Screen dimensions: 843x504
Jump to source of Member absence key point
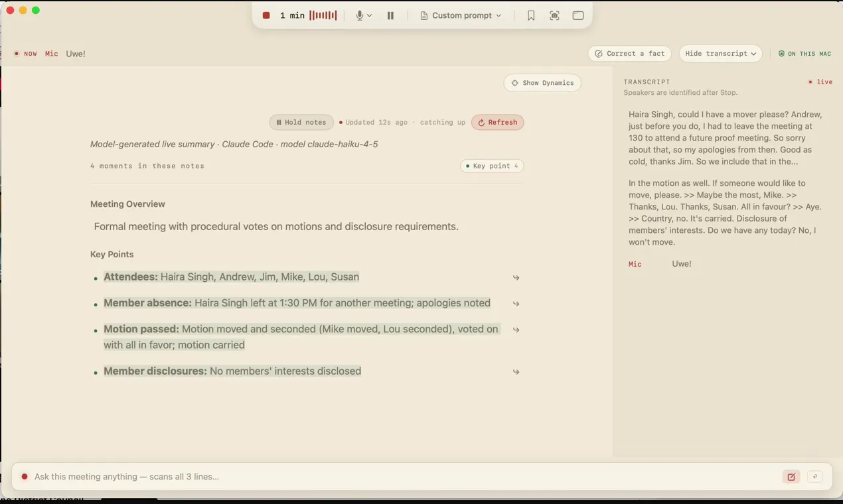coord(516,304)
